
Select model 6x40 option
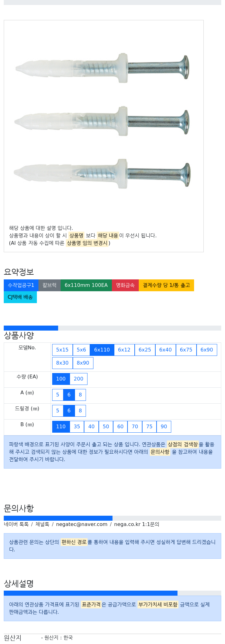[165, 350]
